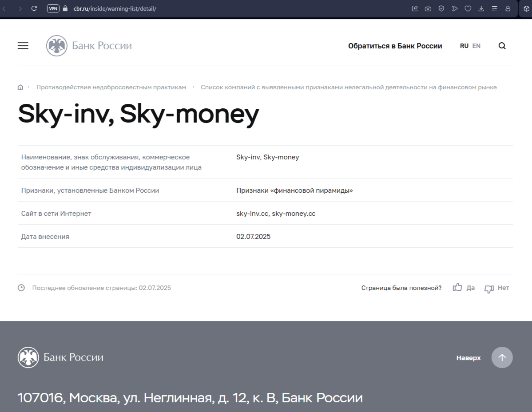Click the round up-arrow scroll-to-top button

(502, 357)
